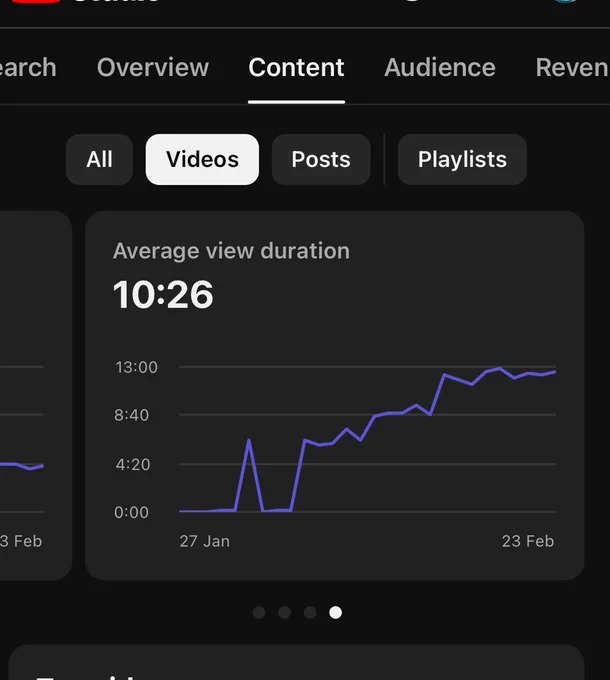Go to the Audience tab
Image resolution: width=610 pixels, height=680 pixels.
[440, 67]
